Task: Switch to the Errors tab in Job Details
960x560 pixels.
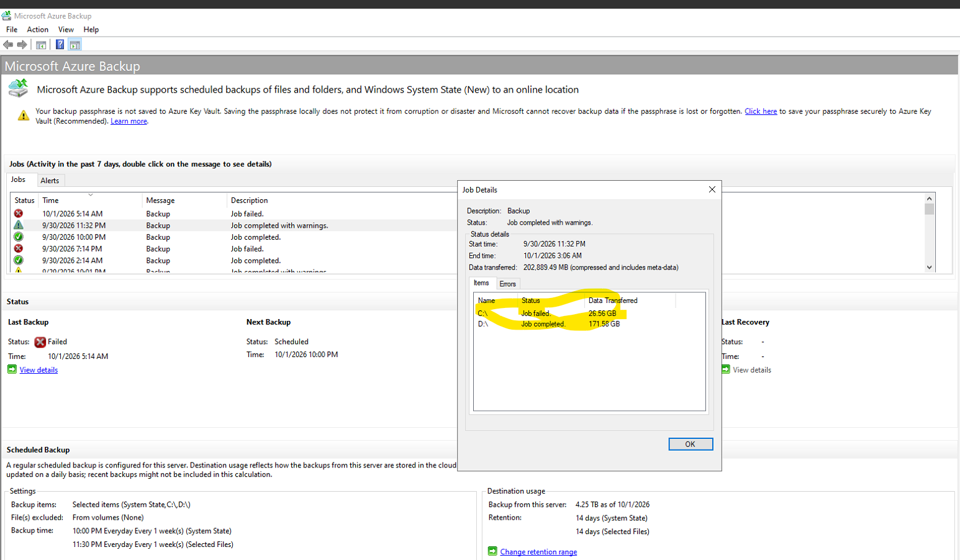Action: point(508,284)
